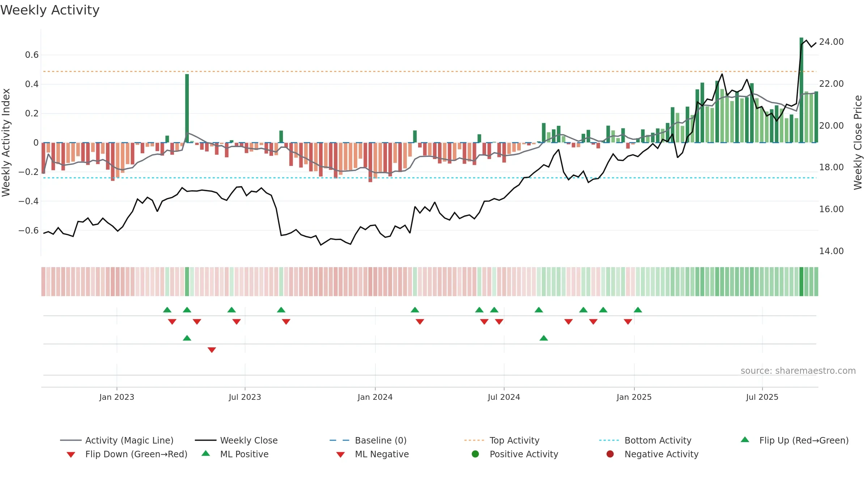Click the last flip-down marker before Jan 2025
Image resolution: width=868 pixels, height=488 pixels.
(628, 322)
